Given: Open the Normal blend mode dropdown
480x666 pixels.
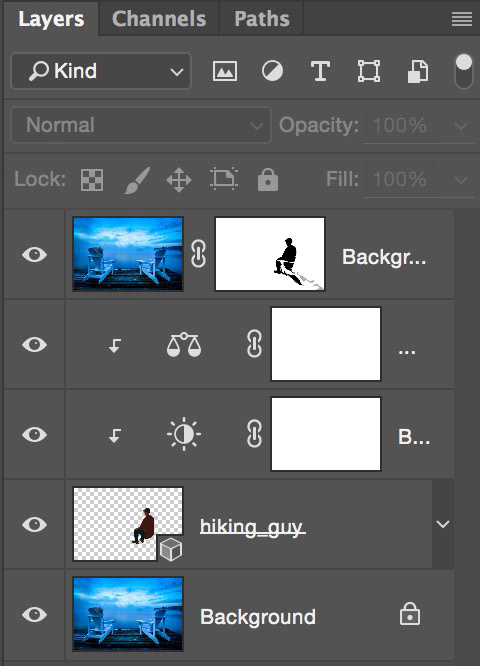Looking at the screenshot, I should (141, 125).
